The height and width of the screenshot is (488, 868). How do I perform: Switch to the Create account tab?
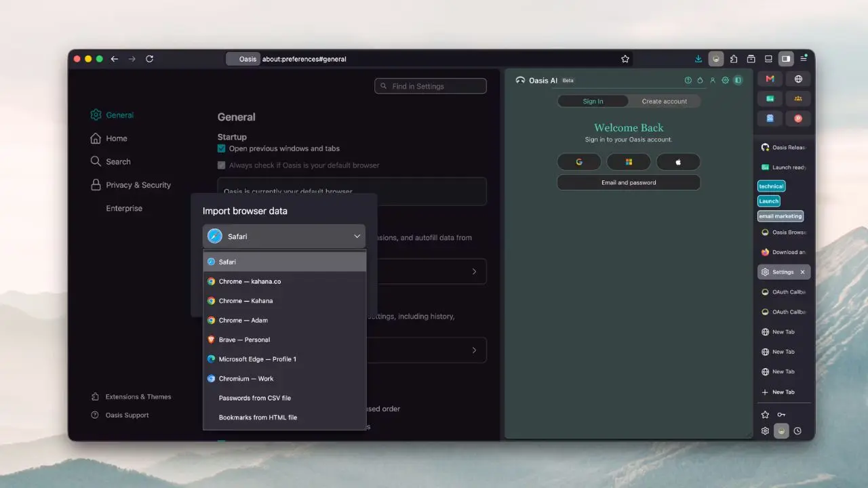click(x=665, y=101)
